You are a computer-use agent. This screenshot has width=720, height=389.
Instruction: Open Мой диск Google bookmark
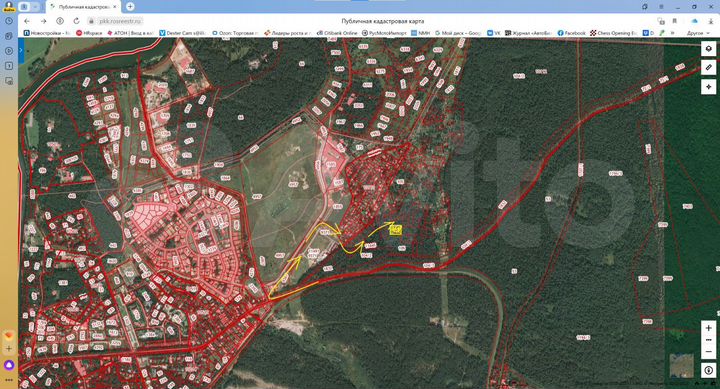458,33
